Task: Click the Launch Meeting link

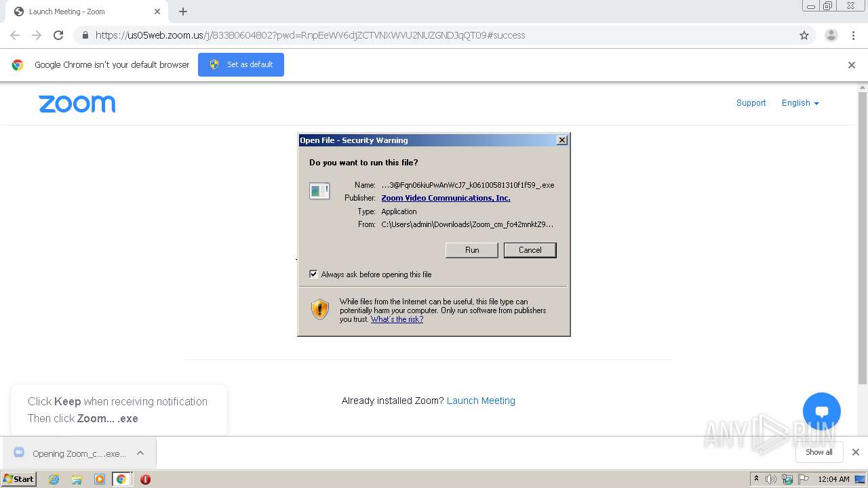Action: (481, 401)
